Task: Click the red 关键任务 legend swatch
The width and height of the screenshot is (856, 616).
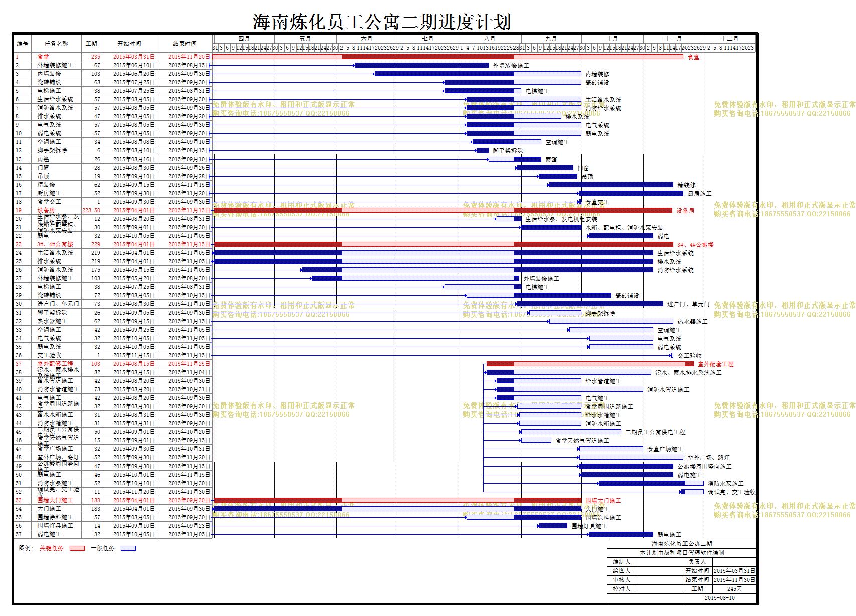Action: coord(77,548)
